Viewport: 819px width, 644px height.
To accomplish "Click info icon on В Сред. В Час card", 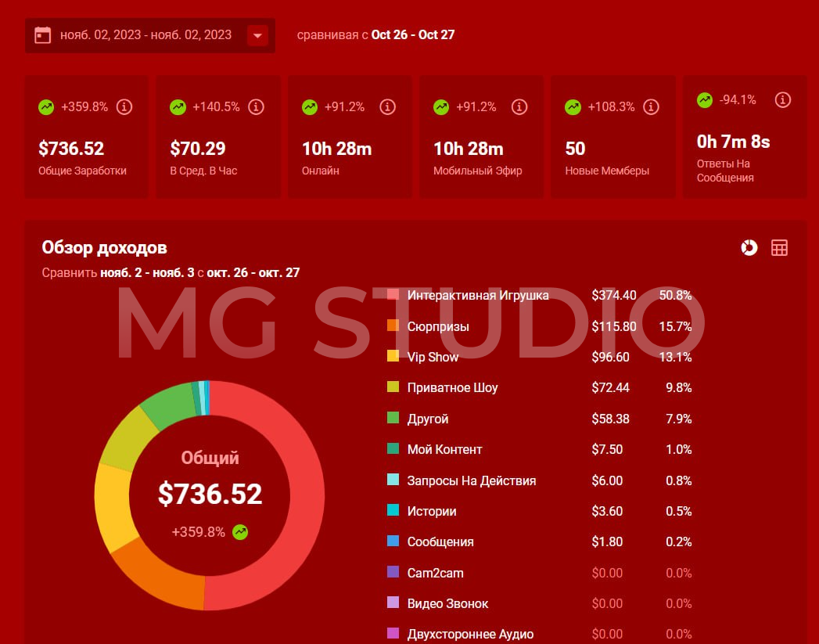I will [x=256, y=107].
